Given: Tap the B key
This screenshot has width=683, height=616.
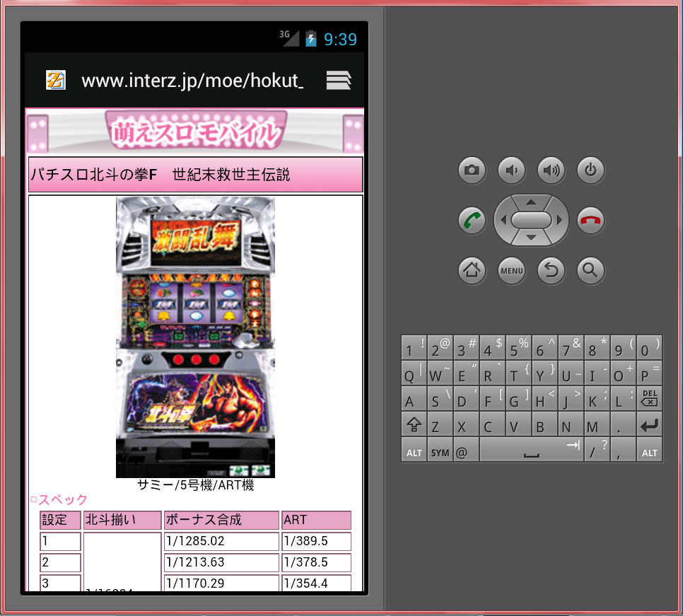Looking at the screenshot, I should point(544,424).
